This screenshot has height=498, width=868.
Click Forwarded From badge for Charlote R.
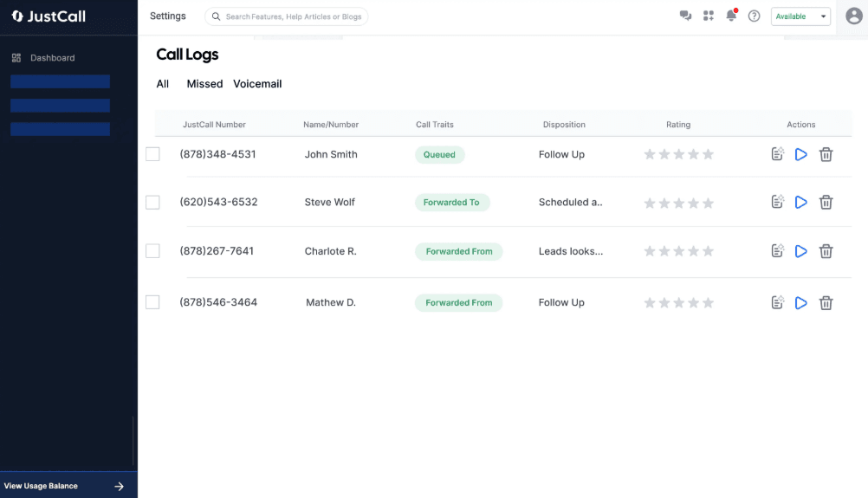(x=459, y=251)
